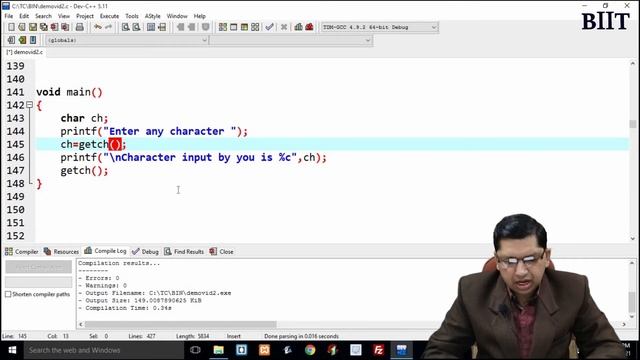Click the Rebuild All toolbar icon

pyautogui.click(x=255, y=27)
